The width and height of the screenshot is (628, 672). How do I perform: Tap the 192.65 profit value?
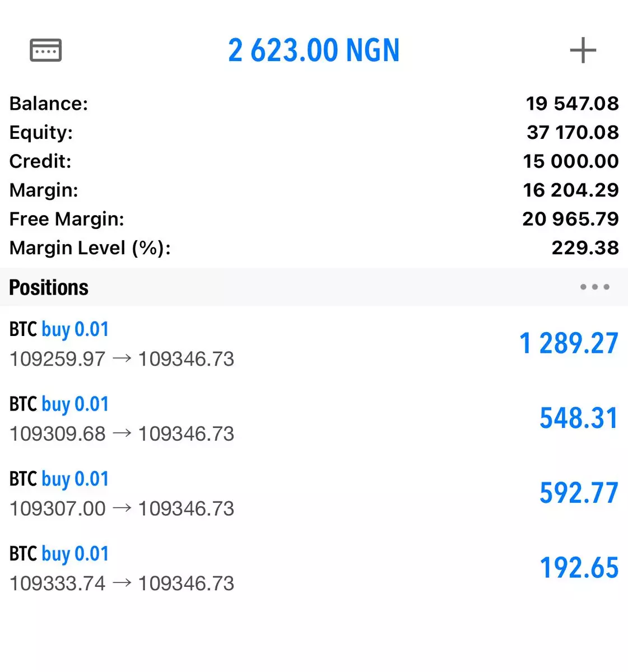pos(579,568)
